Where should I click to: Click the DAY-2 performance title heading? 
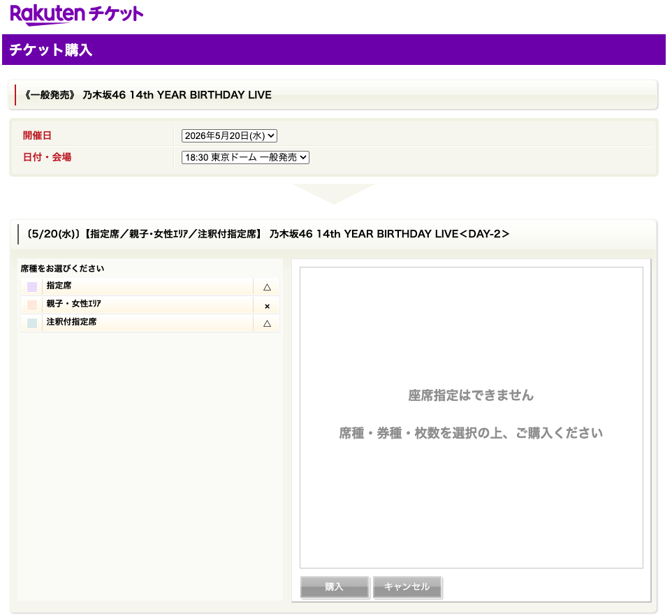(x=268, y=234)
